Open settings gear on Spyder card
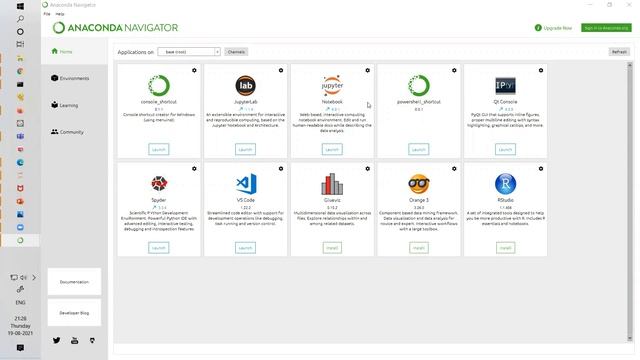The height and width of the screenshot is (360, 640). tap(194, 169)
